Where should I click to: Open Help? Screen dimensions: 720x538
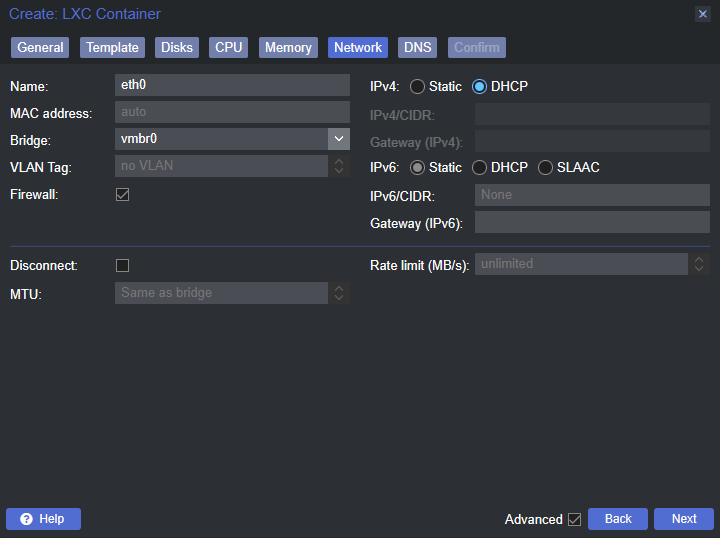(x=43, y=519)
